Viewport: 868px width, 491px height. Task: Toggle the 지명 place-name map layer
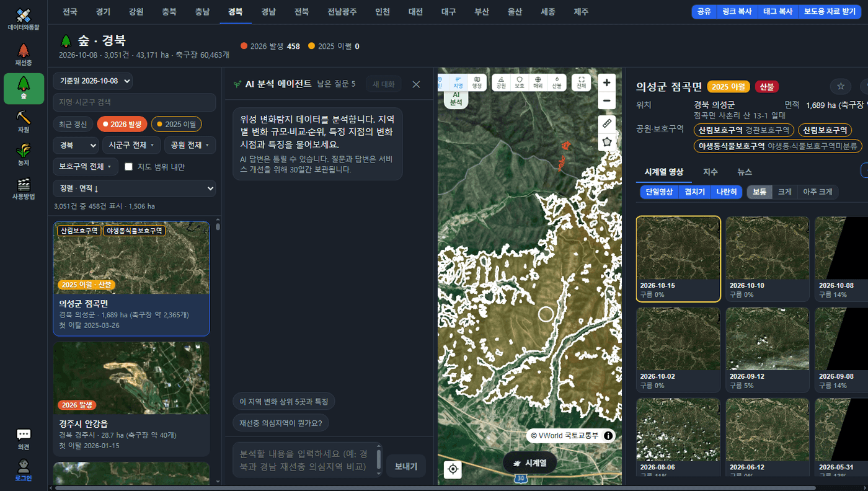tap(458, 82)
